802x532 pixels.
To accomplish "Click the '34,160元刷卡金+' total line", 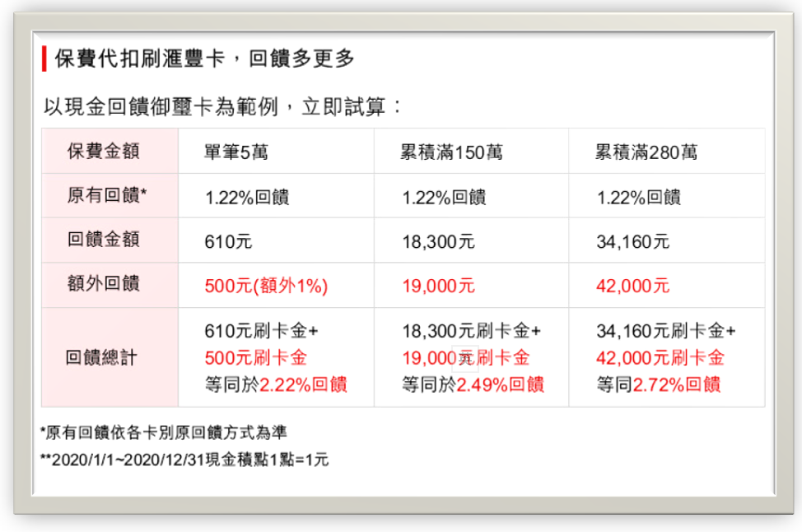I will tap(666, 331).
